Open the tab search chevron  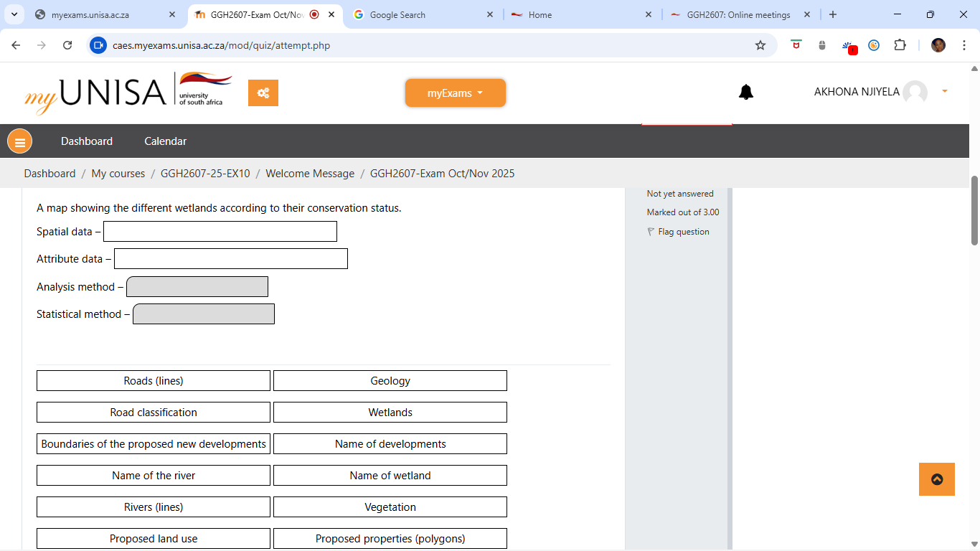click(14, 14)
